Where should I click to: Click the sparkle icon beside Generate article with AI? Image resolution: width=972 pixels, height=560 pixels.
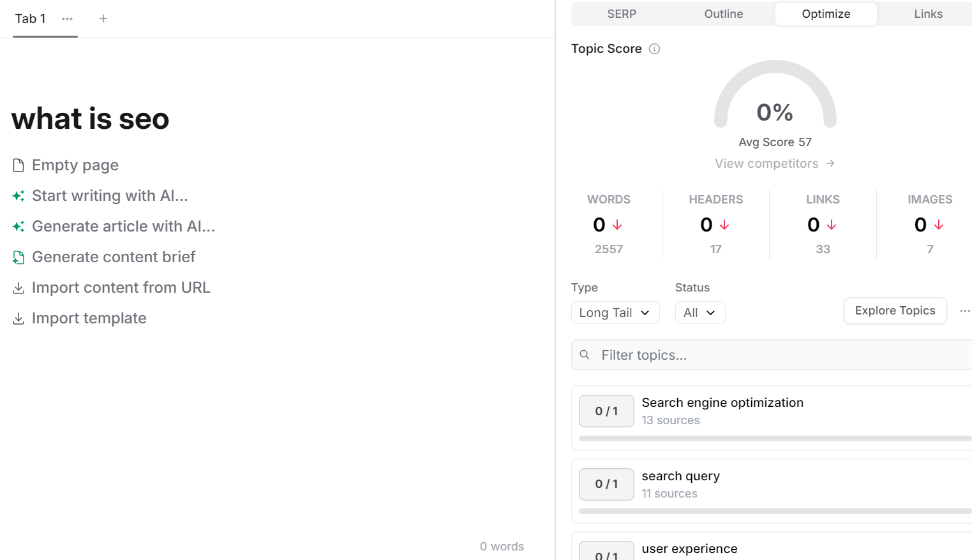[x=19, y=226]
